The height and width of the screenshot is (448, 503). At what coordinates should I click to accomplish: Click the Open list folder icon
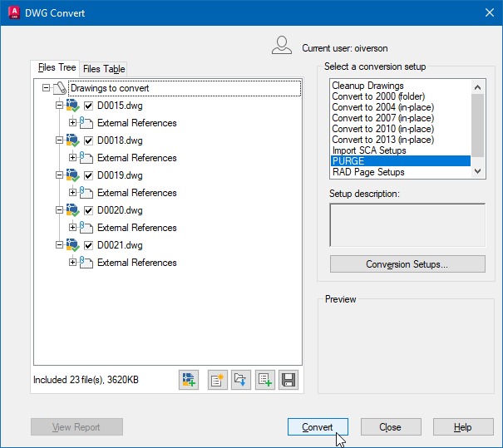click(x=241, y=380)
